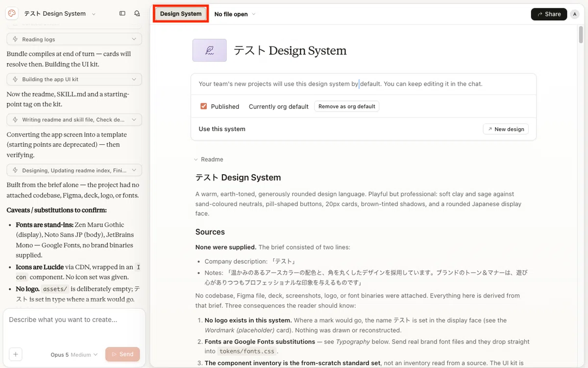Click the New design button
The width and height of the screenshot is (588, 368).
click(x=506, y=129)
